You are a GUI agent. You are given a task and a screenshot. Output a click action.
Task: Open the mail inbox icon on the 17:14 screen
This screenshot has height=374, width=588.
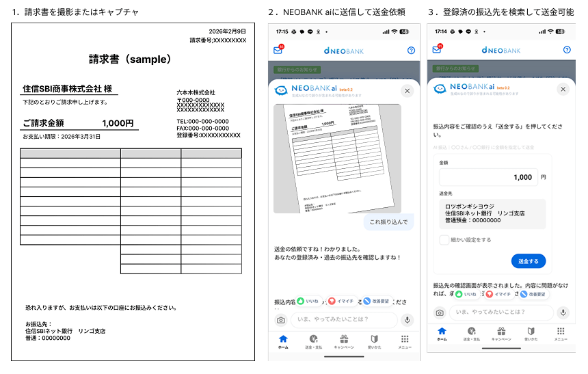pyautogui.click(x=437, y=49)
